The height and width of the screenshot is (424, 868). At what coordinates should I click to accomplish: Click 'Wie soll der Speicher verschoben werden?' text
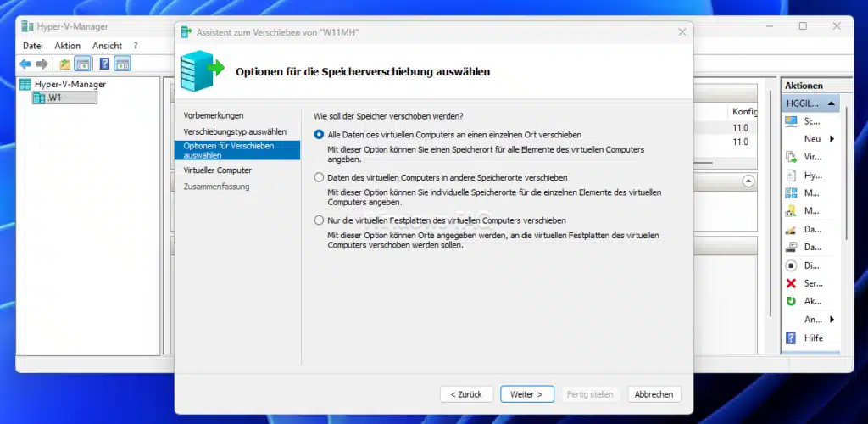pos(388,116)
